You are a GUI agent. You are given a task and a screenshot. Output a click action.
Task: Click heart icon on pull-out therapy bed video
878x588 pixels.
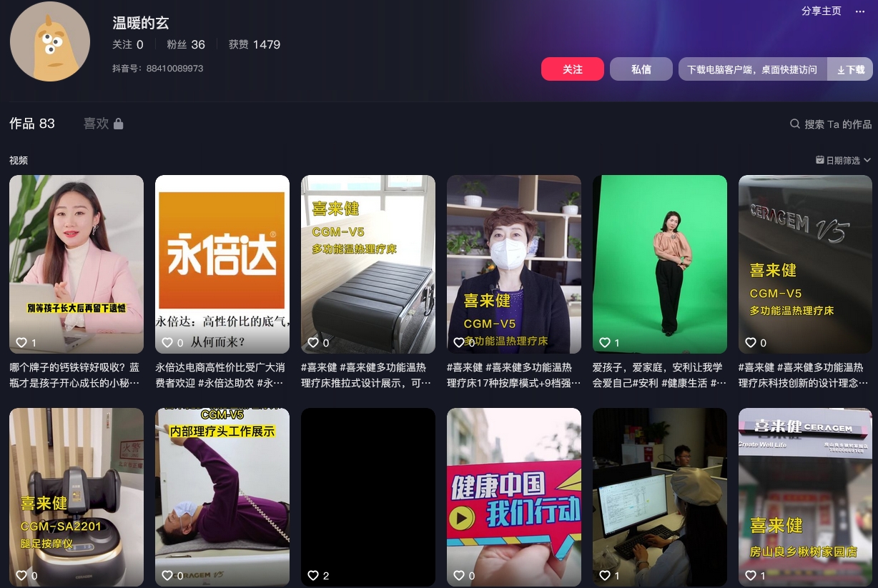point(313,343)
